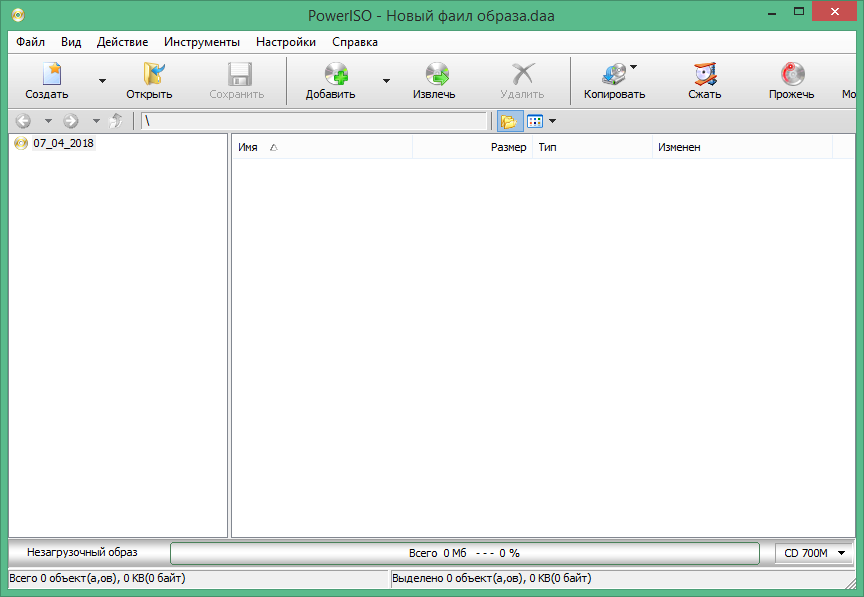Navigate up one folder level
The image size is (864, 597).
point(115,120)
